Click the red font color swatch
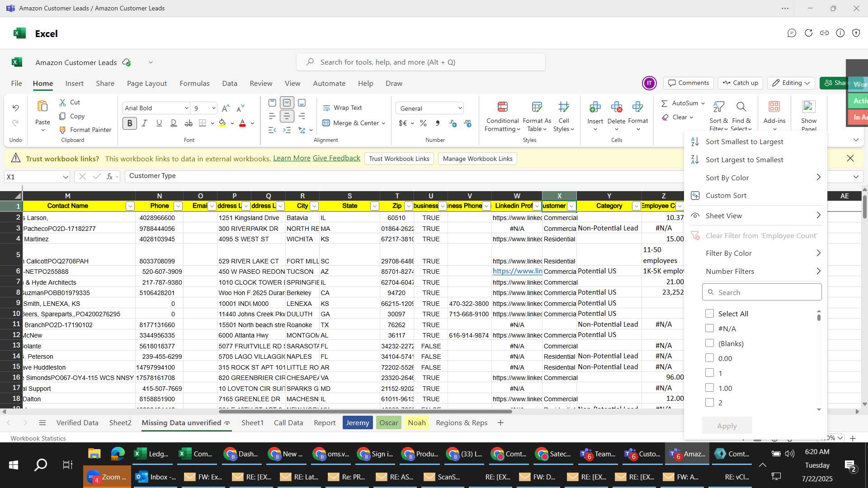This screenshot has width=868, height=488. (x=242, y=123)
